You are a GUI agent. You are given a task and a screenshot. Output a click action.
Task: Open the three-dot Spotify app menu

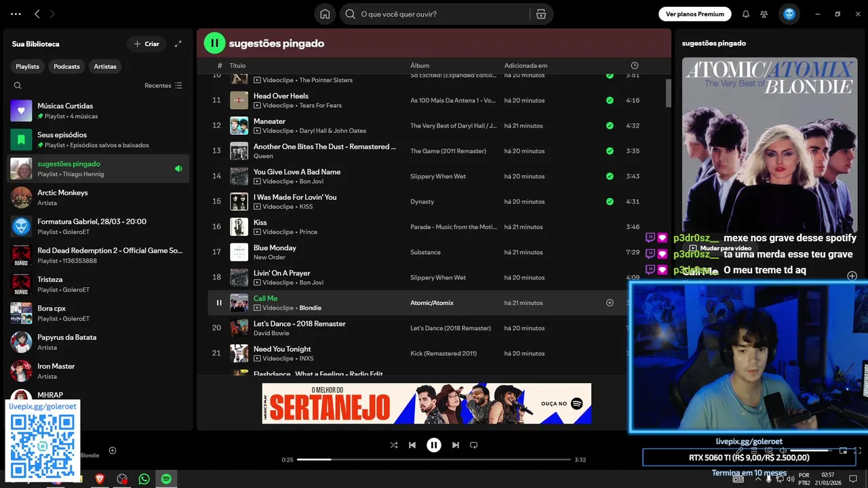(16, 14)
